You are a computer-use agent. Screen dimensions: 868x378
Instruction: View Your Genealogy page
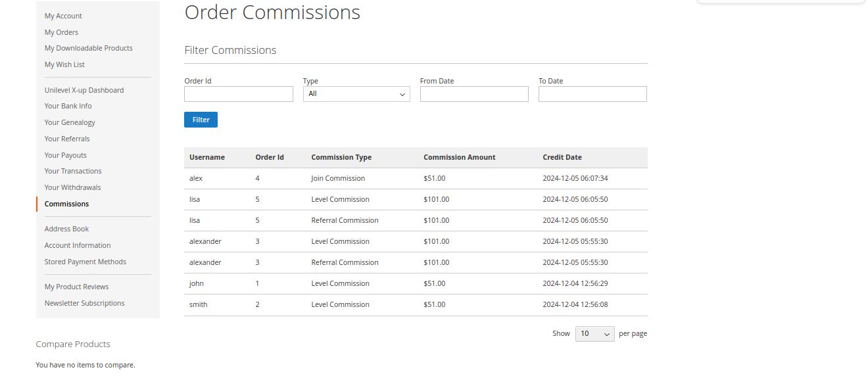pyautogui.click(x=70, y=122)
